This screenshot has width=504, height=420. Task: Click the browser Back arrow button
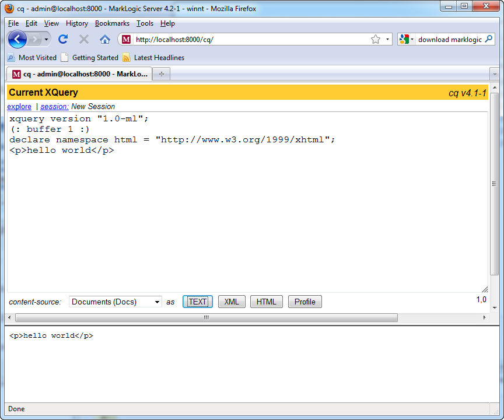point(17,39)
